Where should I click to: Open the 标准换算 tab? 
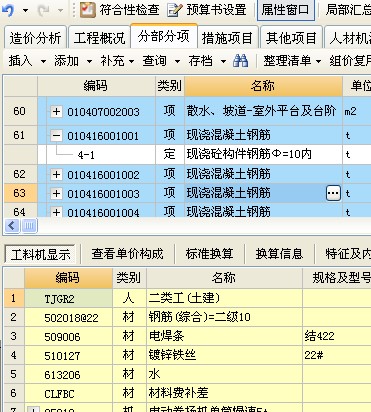point(210,254)
